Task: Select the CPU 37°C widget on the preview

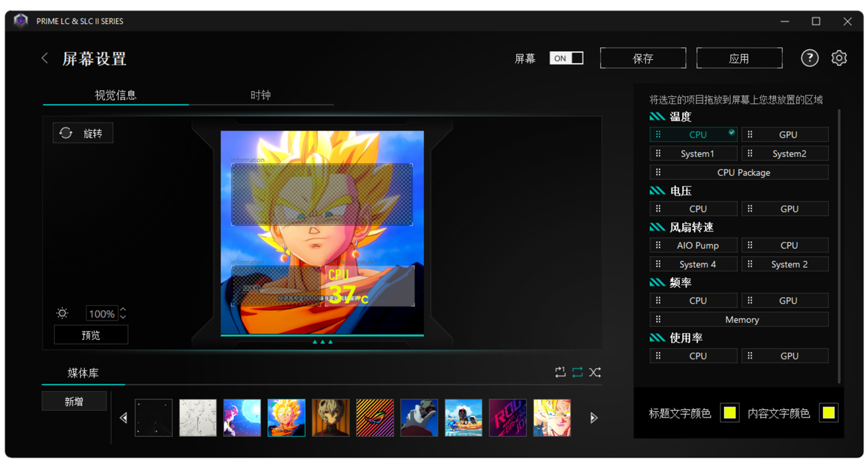Action: [370, 285]
